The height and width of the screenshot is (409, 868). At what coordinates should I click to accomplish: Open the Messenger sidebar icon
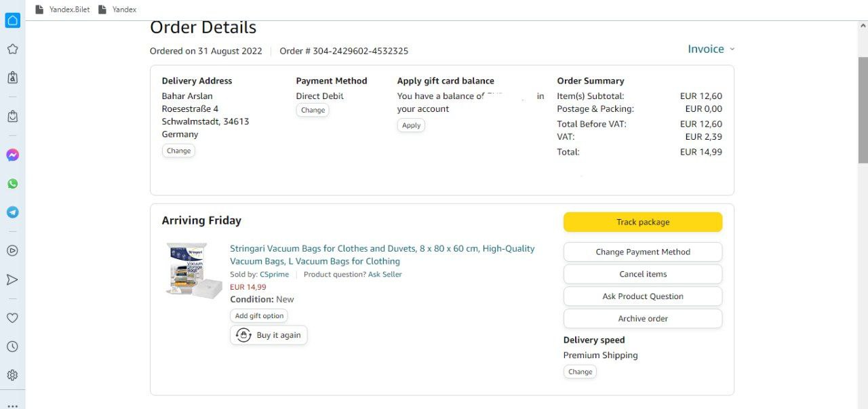point(12,155)
